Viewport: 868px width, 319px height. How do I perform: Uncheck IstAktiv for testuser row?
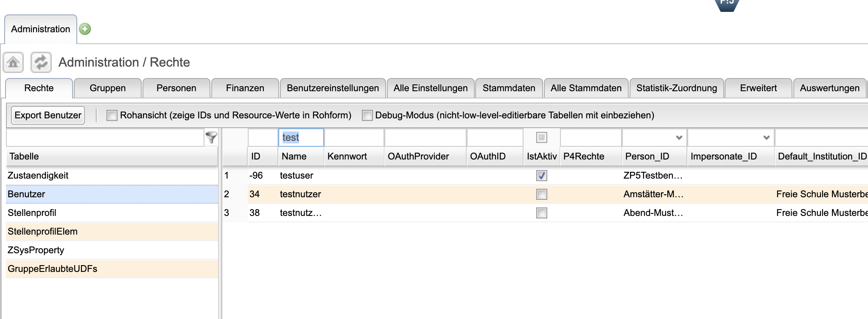(x=541, y=176)
